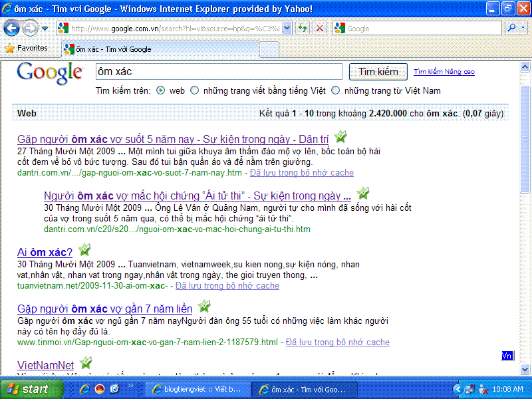Open the Favorites star button
The width and height of the screenshot is (532, 399).
(x=26, y=48)
